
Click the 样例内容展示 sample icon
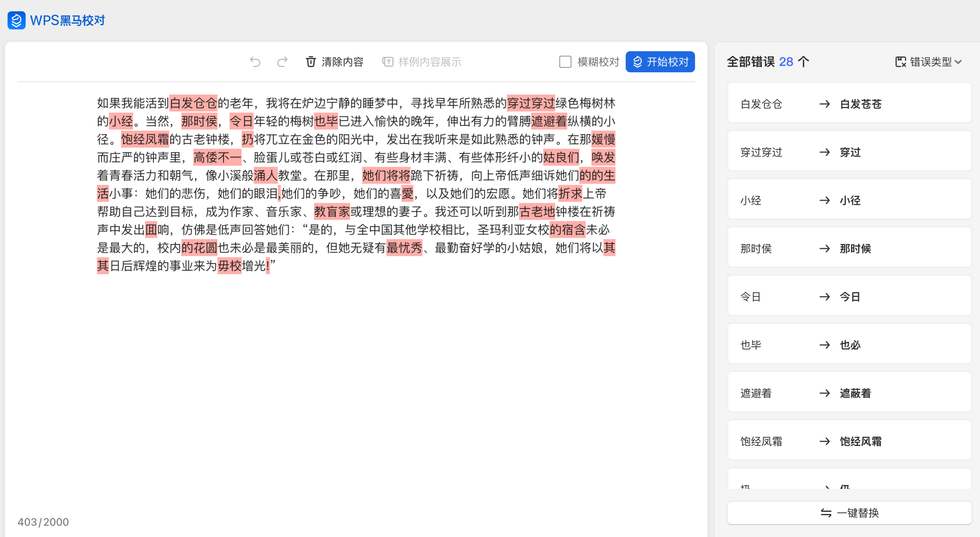pos(387,62)
